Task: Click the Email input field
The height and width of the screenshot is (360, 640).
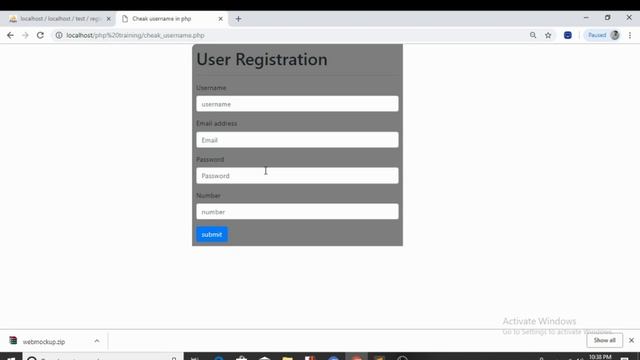Action: pyautogui.click(x=297, y=140)
